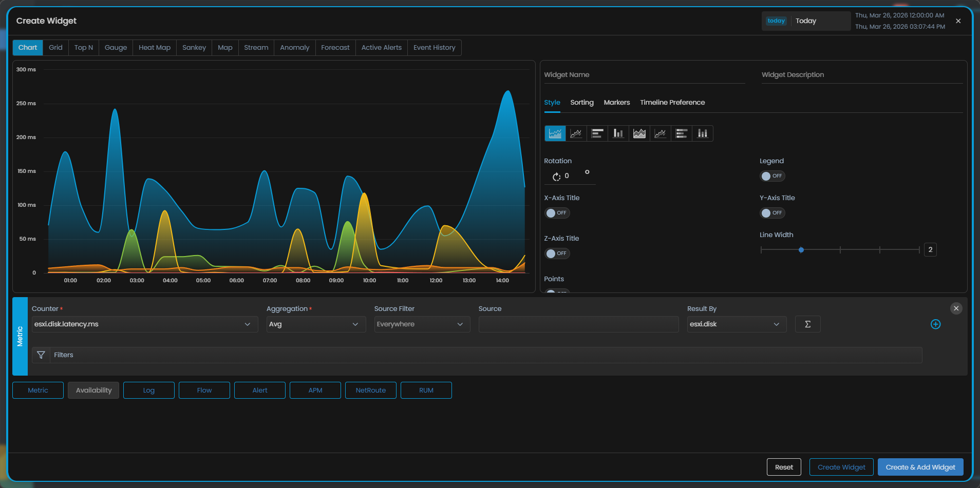Switch to the Heat Map tab
Image resolution: width=980 pixels, height=488 pixels.
coord(155,48)
